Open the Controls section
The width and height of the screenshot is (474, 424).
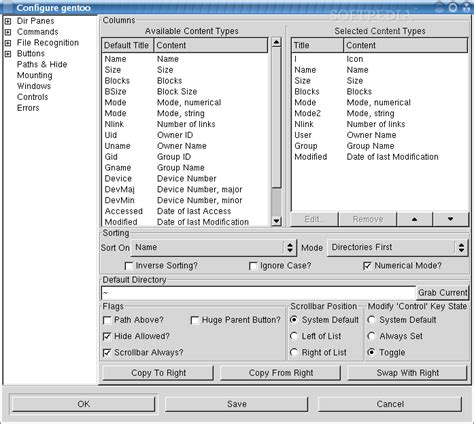[33, 97]
